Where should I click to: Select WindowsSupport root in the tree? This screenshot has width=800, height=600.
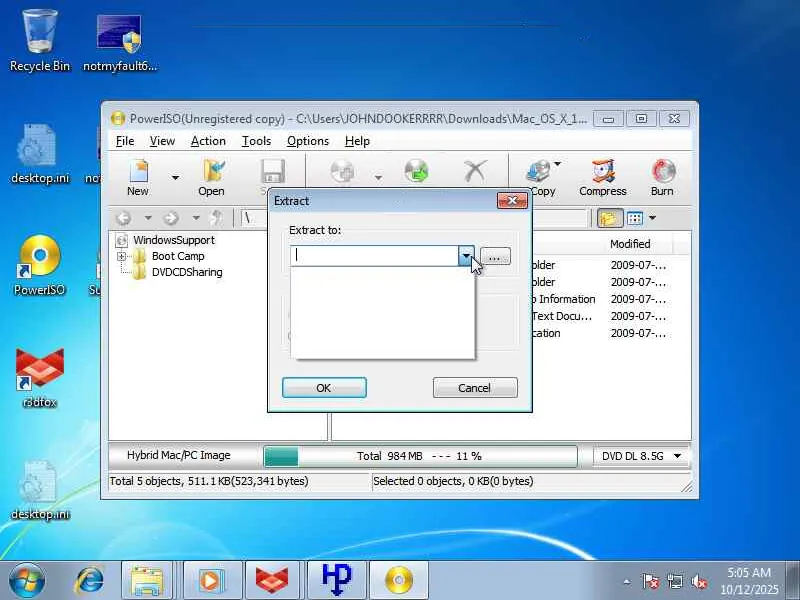pos(174,240)
